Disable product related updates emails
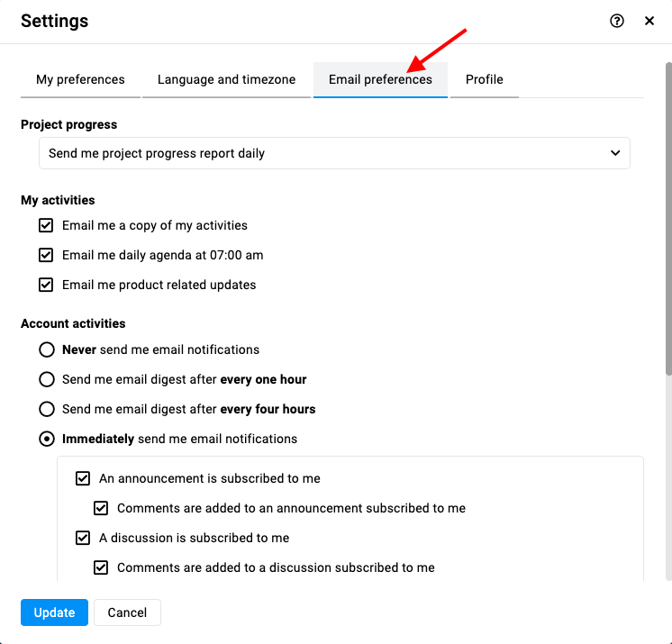672x644 pixels. point(46,285)
